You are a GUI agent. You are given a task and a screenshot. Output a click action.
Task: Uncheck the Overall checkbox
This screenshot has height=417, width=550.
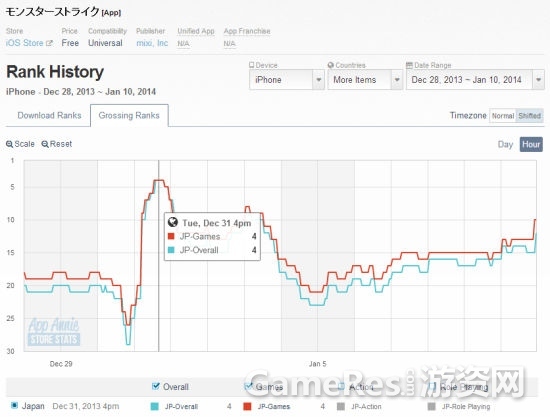pos(156,386)
